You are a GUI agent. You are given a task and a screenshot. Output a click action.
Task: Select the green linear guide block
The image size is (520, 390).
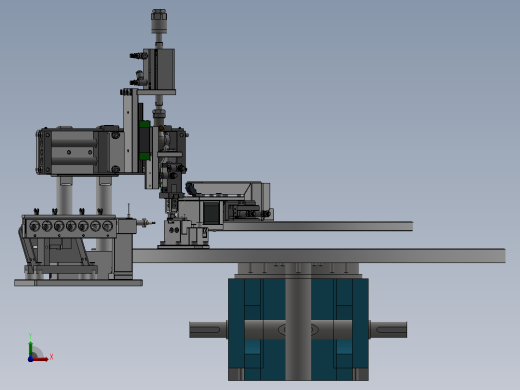[x=145, y=140]
